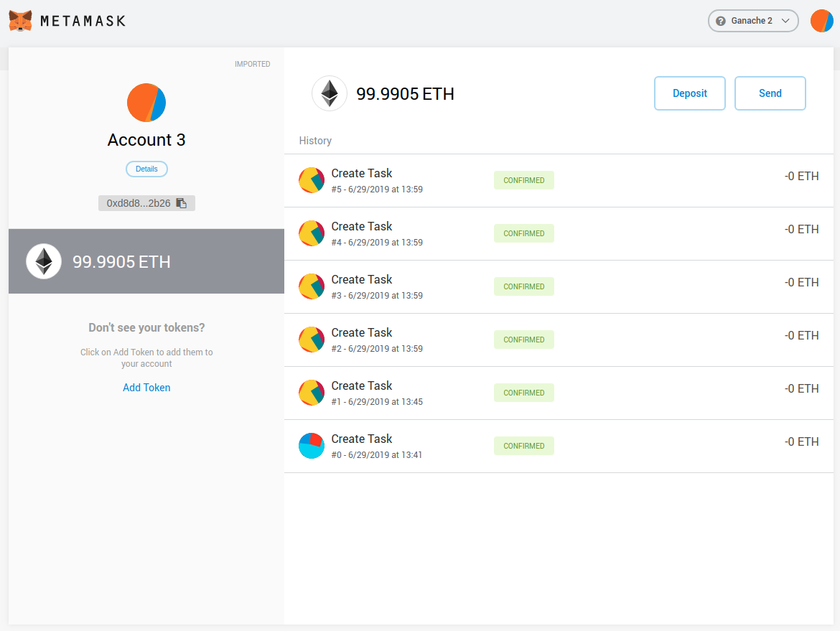
Task: Click the Deposit button
Action: pos(689,93)
